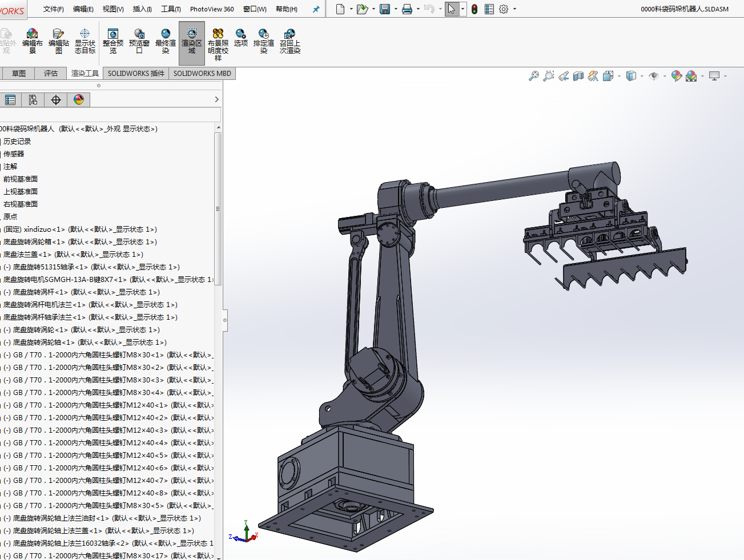The width and height of the screenshot is (744, 560).
Task: Open the DisplayManager color ball tab
Action: [x=79, y=100]
